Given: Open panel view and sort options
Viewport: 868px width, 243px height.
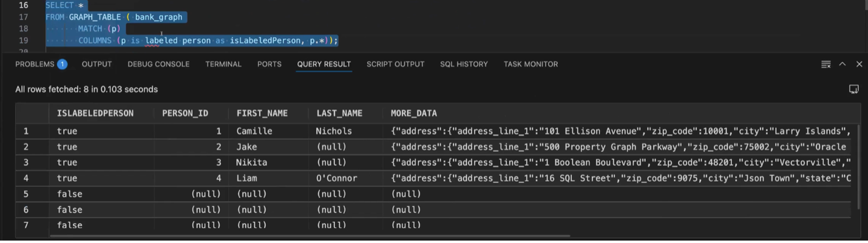Looking at the screenshot, I should tap(826, 64).
